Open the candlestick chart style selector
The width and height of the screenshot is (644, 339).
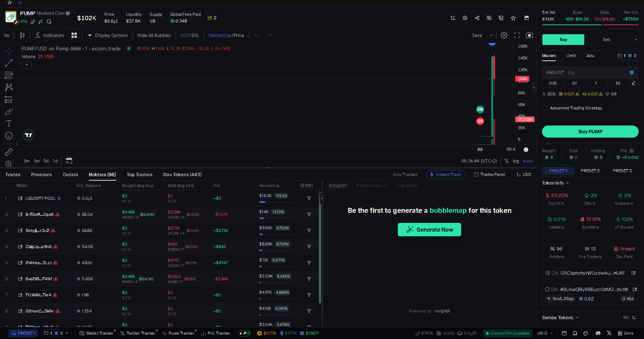click(22, 35)
